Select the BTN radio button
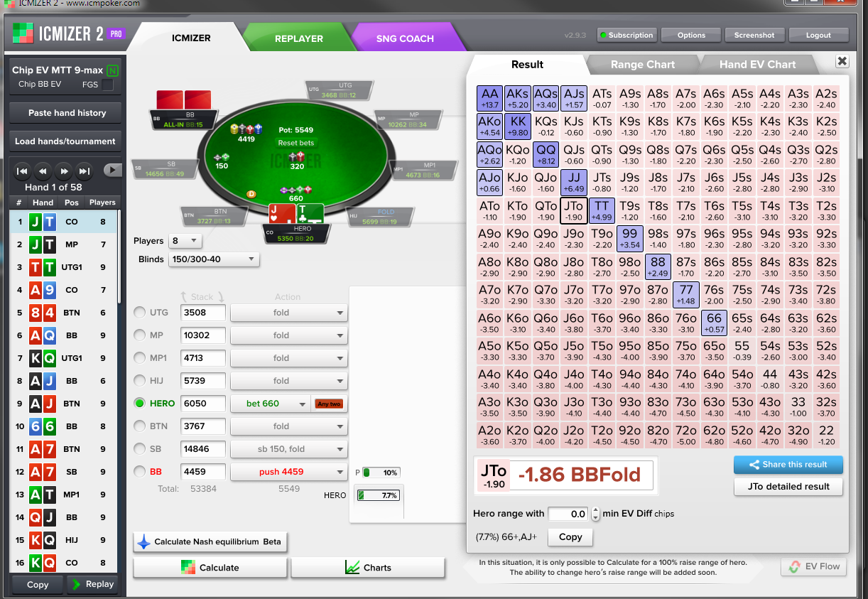The height and width of the screenshot is (599, 868). click(x=140, y=426)
